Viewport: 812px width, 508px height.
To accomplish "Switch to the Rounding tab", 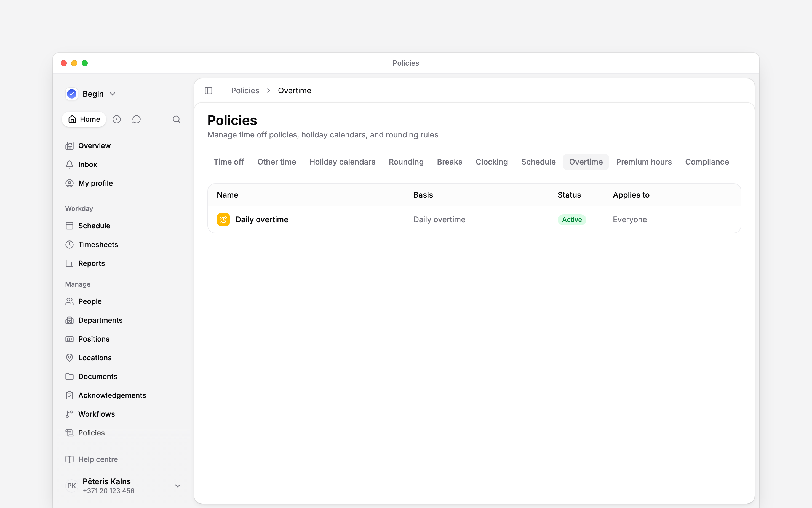I will click(406, 162).
